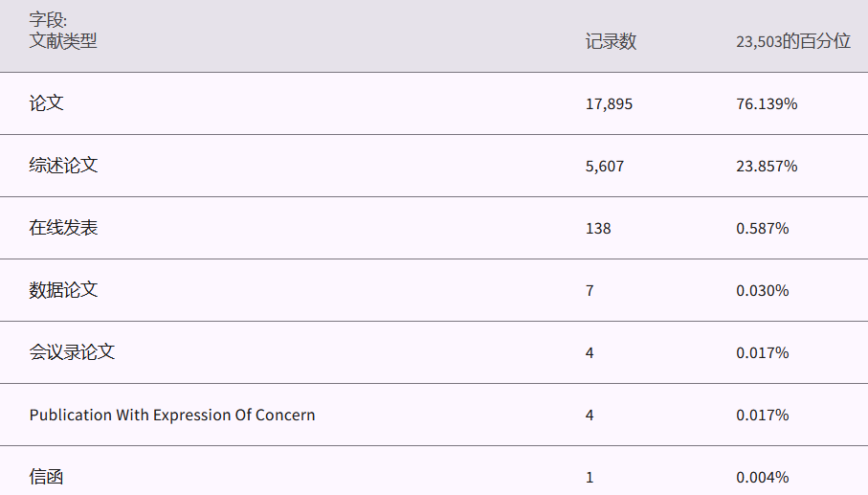Viewport: 868px width, 495px height.
Task: Click the 0.587% percentage cell
Action: (x=763, y=228)
